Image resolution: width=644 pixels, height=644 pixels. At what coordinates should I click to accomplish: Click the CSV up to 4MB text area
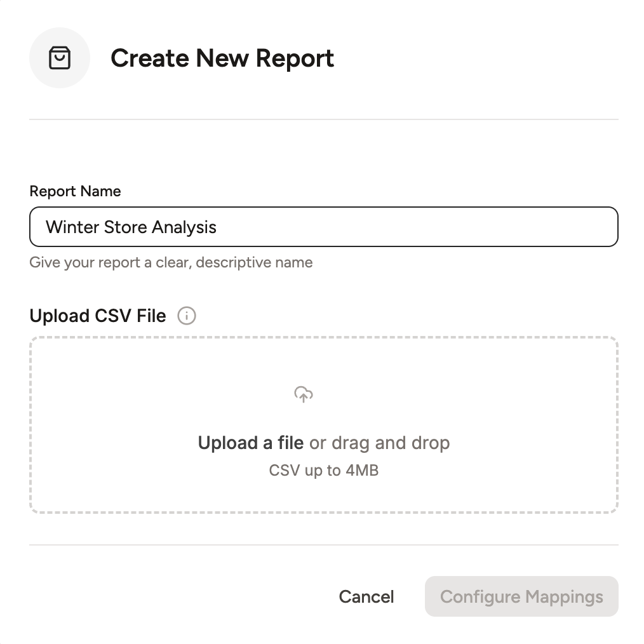click(x=324, y=470)
